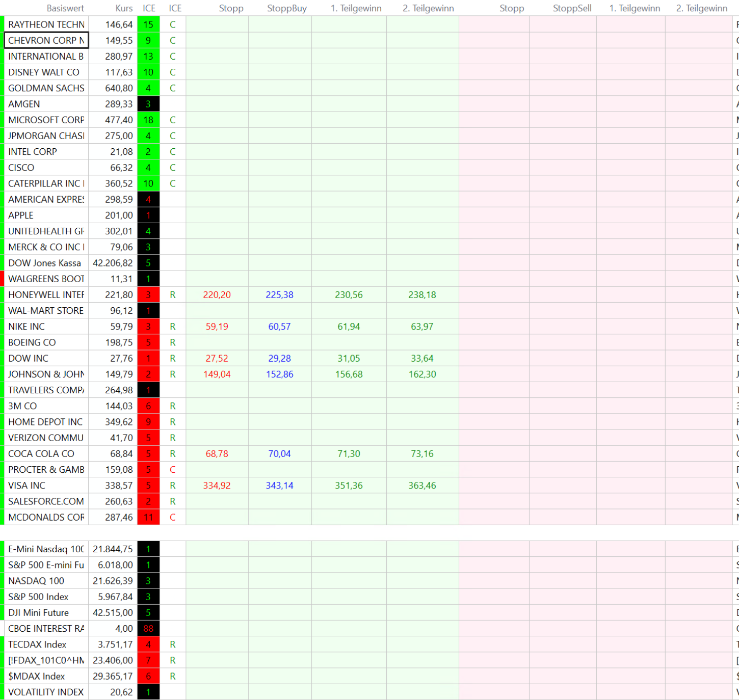The height and width of the screenshot is (700, 739).
Task: Select the CHEVRON CORP name cell
Action: [x=46, y=40]
